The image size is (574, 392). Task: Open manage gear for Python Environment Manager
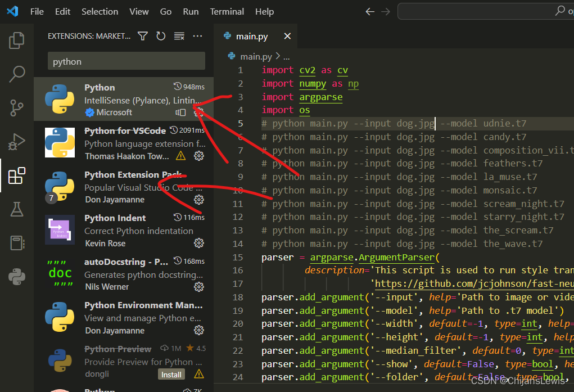click(199, 331)
